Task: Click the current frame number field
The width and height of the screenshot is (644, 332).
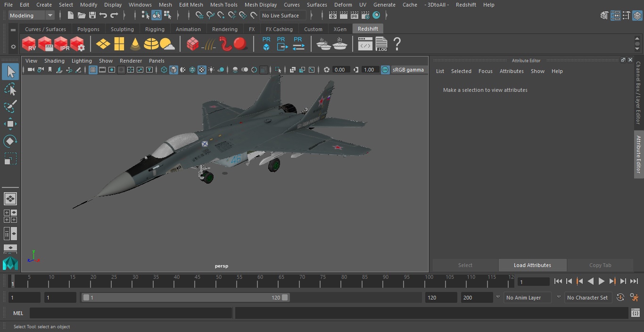Action: 534,282
